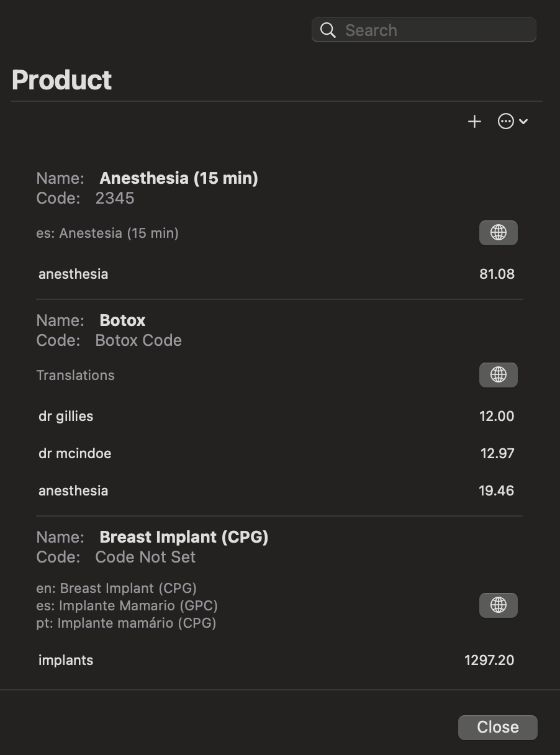This screenshot has height=755, width=560.
Task: Click the chevron beside the ellipsis icon
Action: coord(523,122)
